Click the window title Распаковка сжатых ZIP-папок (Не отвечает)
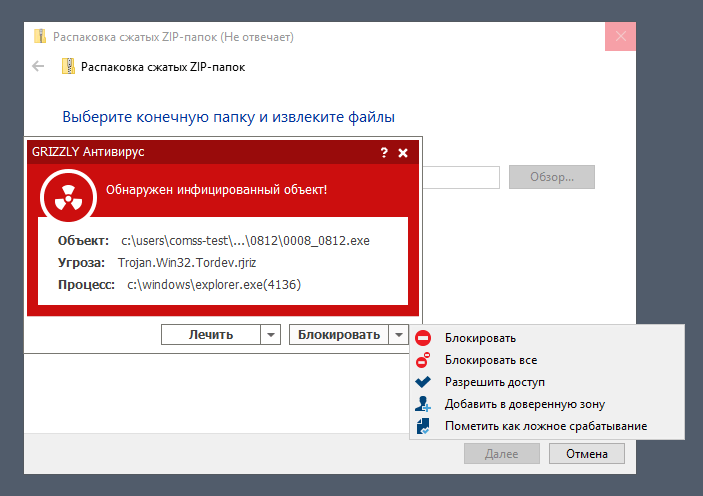This screenshot has width=703, height=496. coord(174,37)
